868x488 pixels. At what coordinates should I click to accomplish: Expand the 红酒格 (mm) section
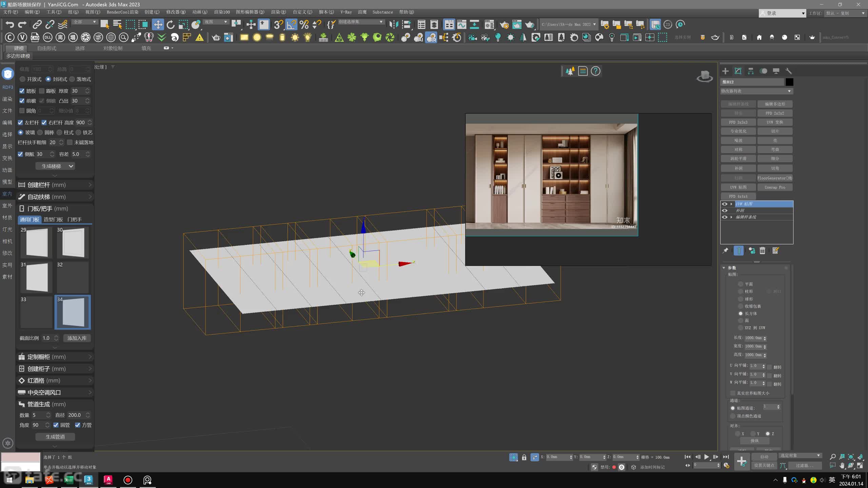(55, 381)
